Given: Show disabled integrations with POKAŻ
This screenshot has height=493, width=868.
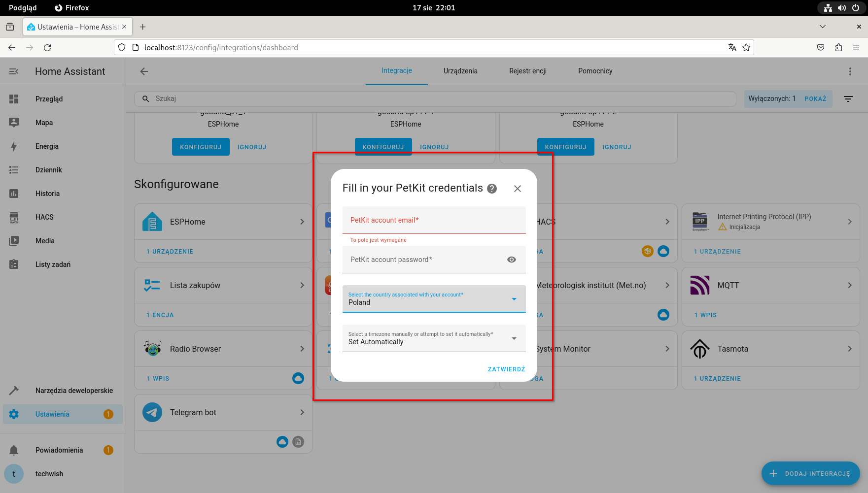Looking at the screenshot, I should (815, 99).
